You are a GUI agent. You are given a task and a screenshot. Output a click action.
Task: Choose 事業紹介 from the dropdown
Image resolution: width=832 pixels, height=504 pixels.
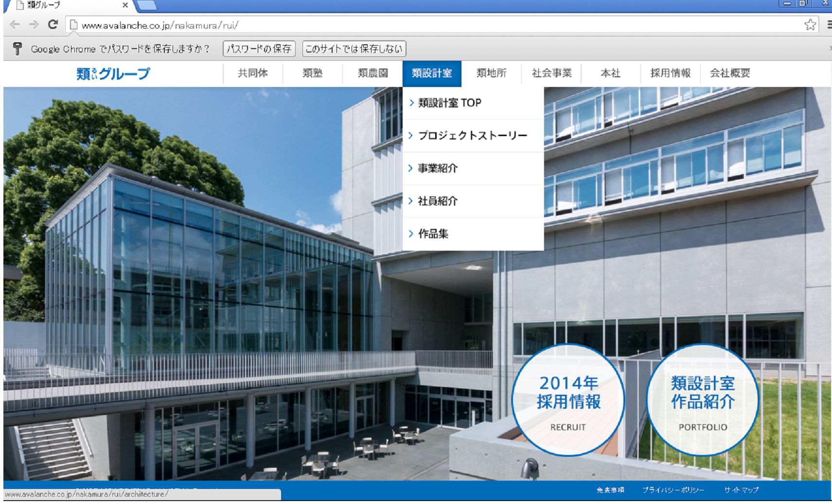(437, 168)
